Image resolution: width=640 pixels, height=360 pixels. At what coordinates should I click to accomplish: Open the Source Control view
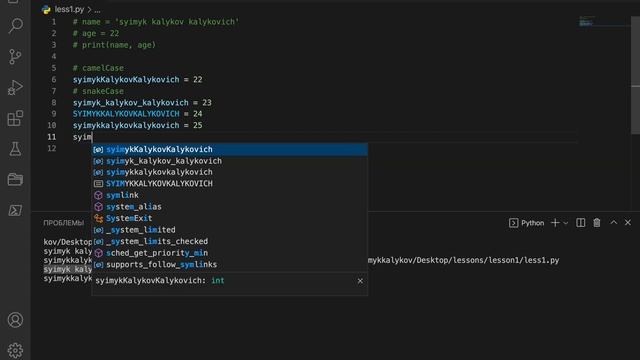click(15, 56)
